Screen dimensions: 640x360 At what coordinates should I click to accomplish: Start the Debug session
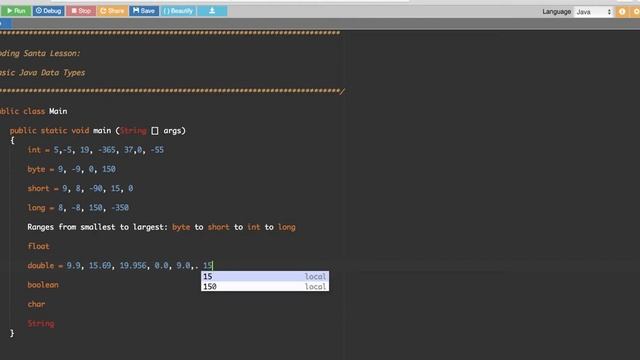[x=48, y=11]
